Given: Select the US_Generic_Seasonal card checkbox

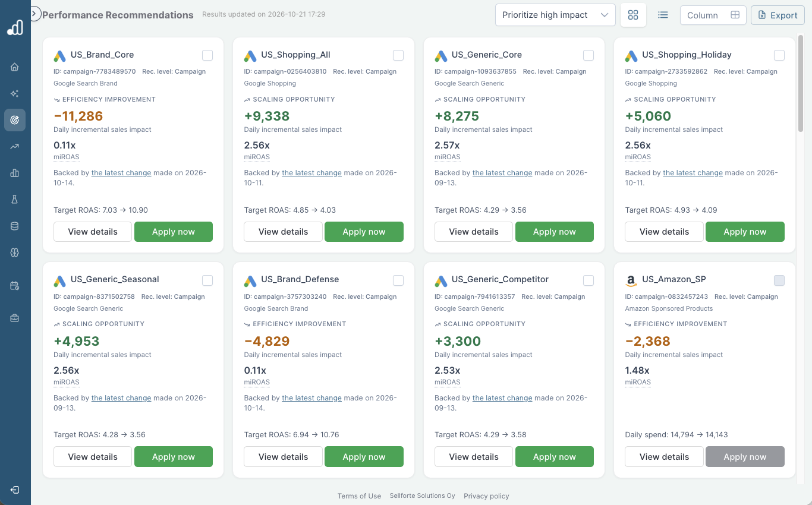Looking at the screenshot, I should [207, 280].
